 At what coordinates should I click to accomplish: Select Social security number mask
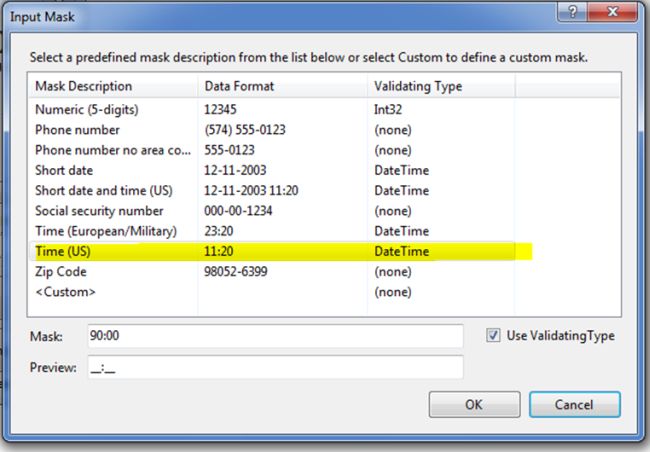tap(98, 211)
